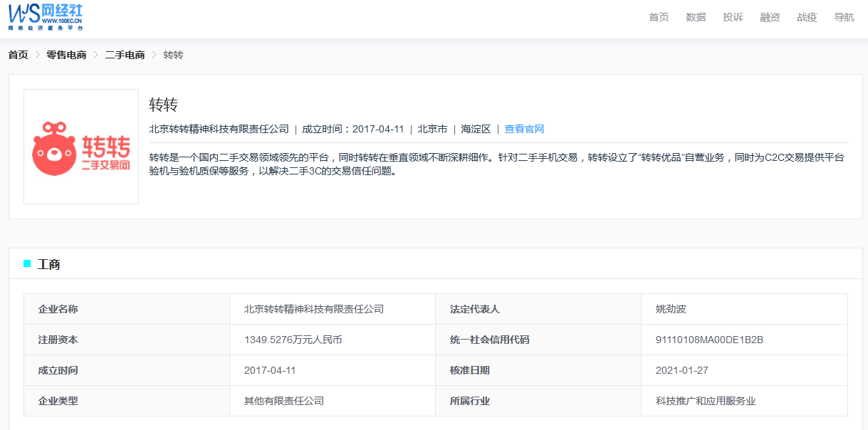Click the company name under the 转转 title

click(219, 129)
